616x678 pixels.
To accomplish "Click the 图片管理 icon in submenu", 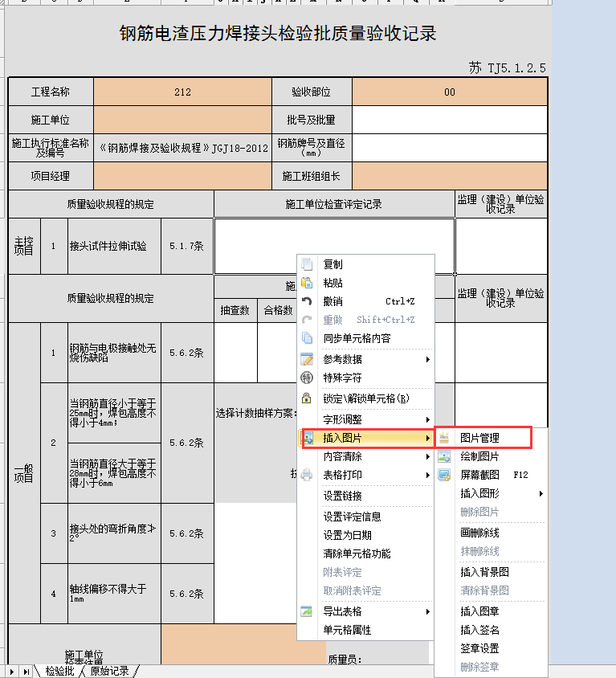I will (444, 438).
